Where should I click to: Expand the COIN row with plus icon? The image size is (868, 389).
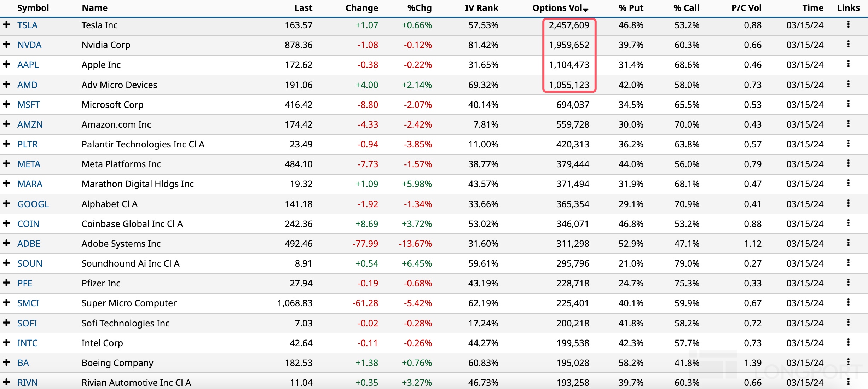point(6,223)
